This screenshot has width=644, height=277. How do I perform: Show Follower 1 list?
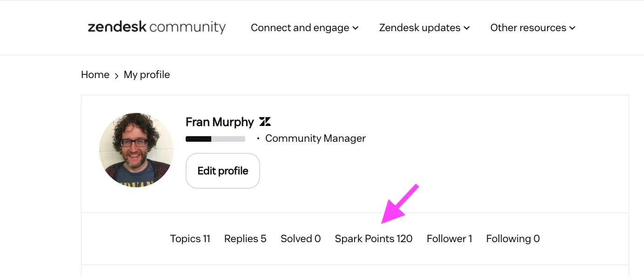pos(449,238)
